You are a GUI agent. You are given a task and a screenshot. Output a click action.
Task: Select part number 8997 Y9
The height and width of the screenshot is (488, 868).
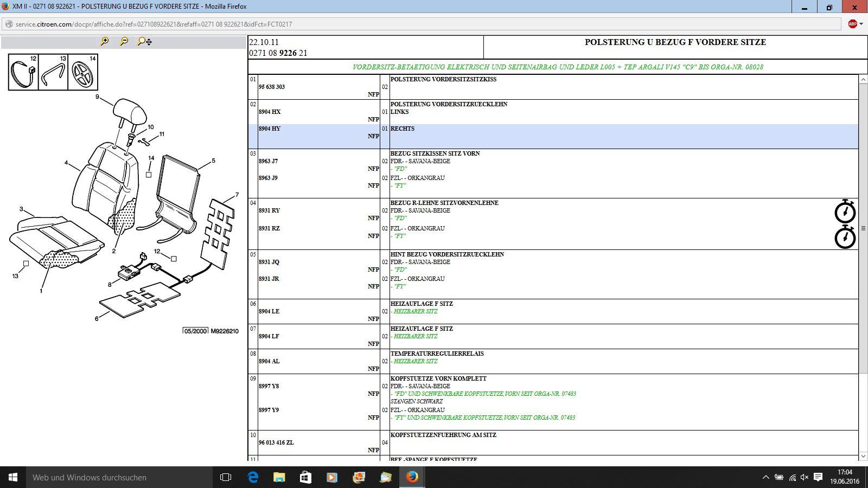269,410
